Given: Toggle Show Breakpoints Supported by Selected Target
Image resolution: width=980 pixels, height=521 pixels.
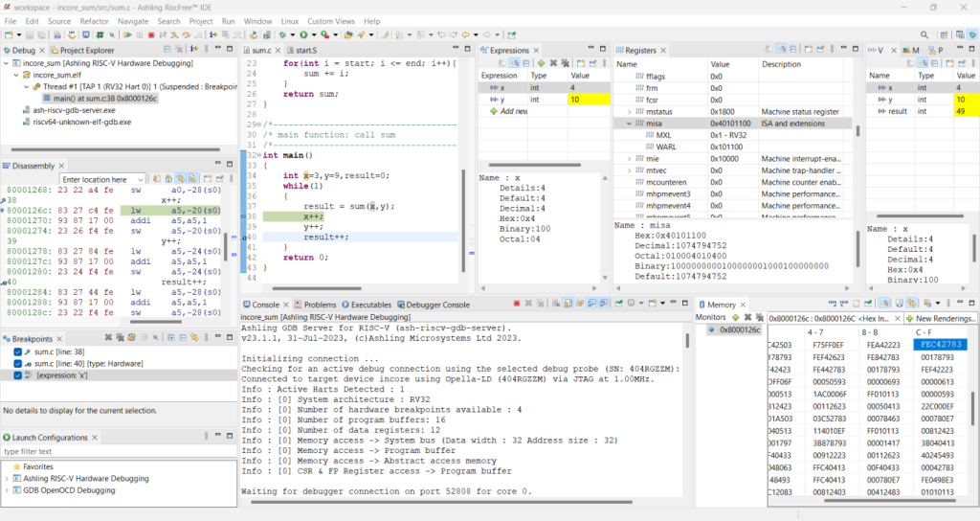Looking at the screenshot, I should 131,338.
